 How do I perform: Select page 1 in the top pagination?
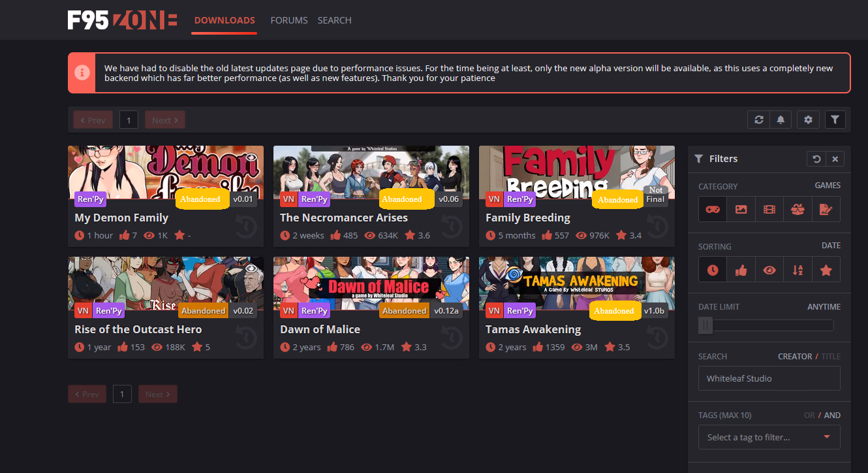click(129, 120)
